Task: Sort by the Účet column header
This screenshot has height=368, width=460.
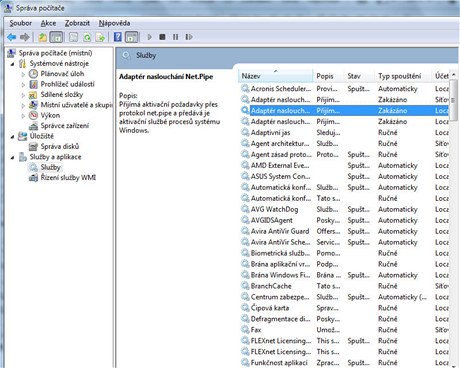Action: (441, 76)
